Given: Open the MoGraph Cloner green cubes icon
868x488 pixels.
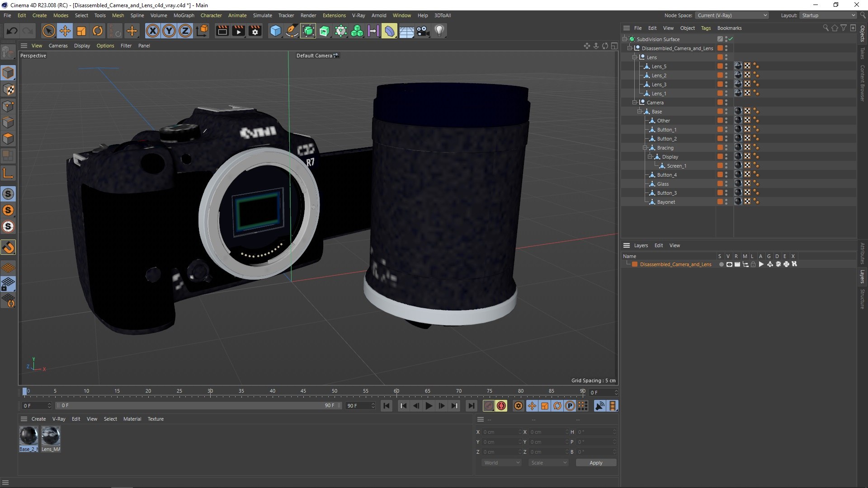Looking at the screenshot, I should click(357, 31).
